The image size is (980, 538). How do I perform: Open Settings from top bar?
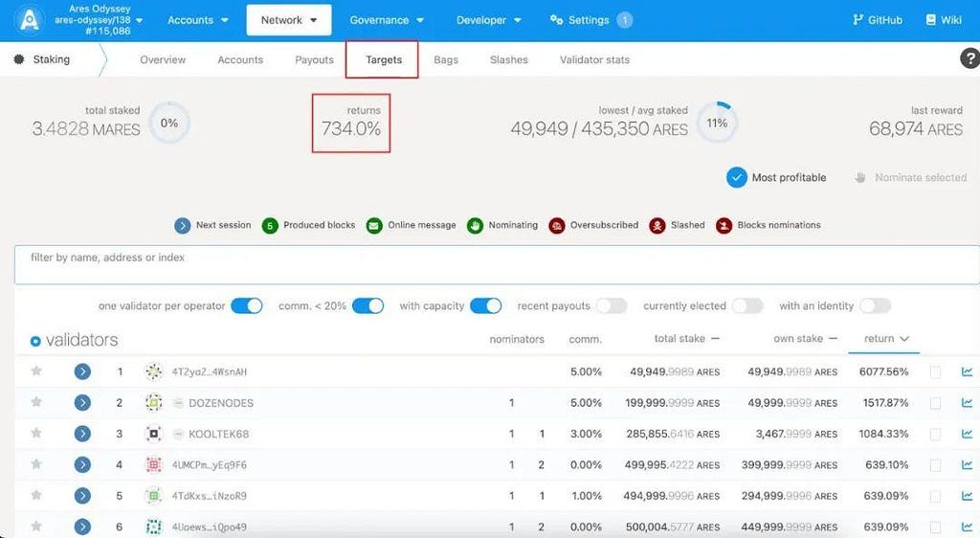(590, 20)
